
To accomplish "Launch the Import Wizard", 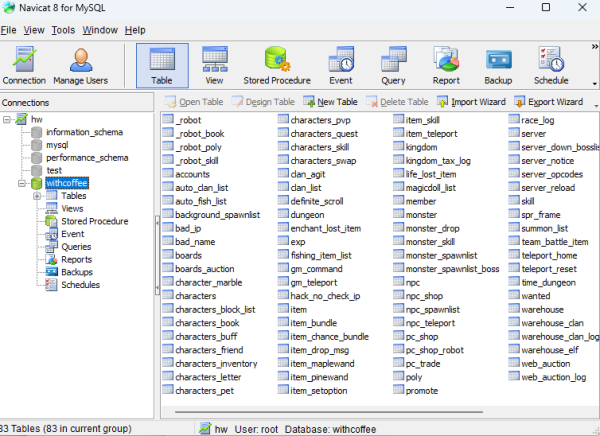I will point(471,102).
